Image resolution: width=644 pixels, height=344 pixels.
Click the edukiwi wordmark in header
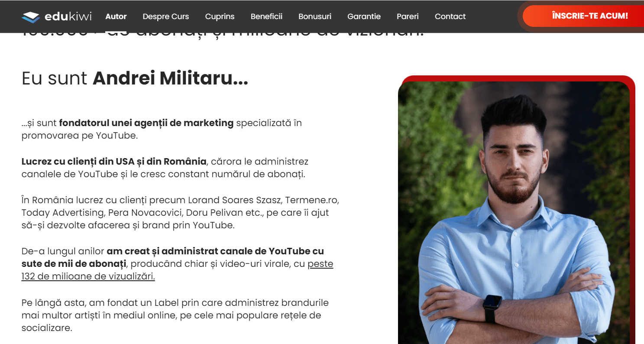click(68, 16)
